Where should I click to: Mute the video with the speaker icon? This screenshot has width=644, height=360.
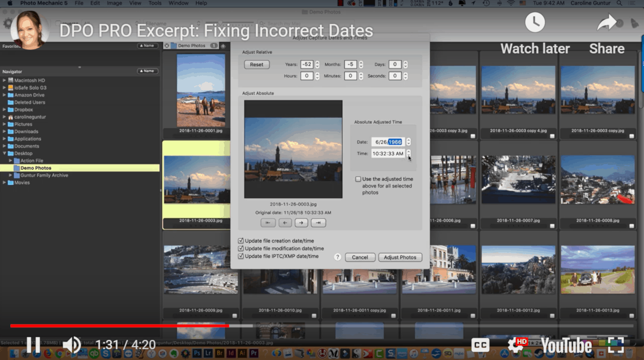72,345
